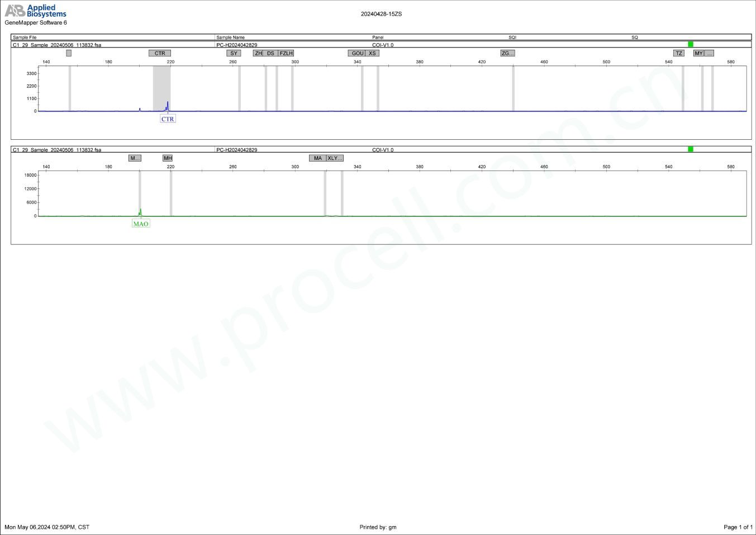Click the XS marker label
Viewport: 756px width, 535px height.
pyautogui.click(x=372, y=53)
